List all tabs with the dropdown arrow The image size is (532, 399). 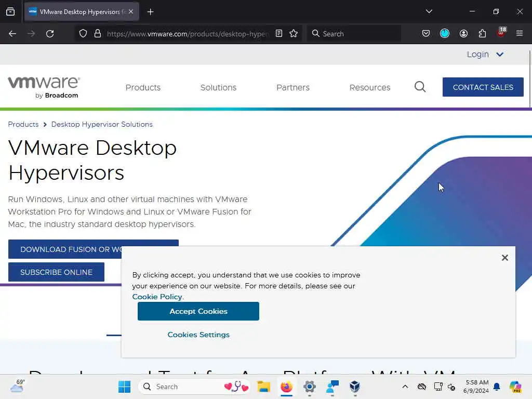coord(429,11)
